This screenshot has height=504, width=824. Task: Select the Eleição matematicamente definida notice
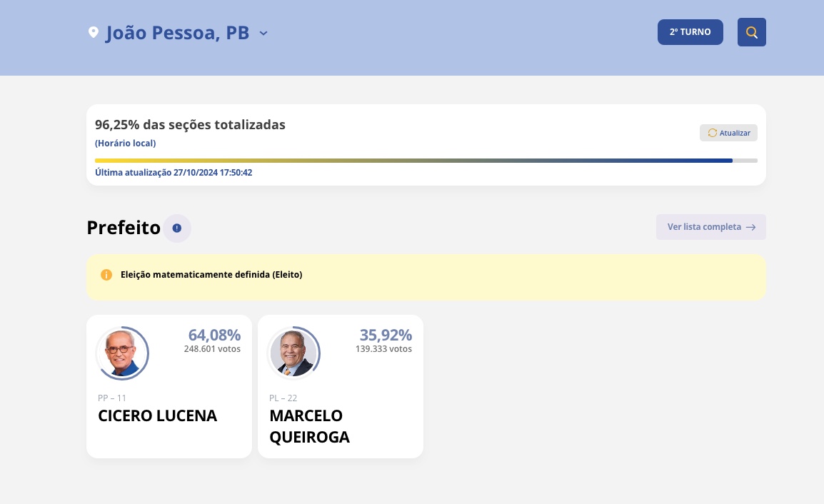point(211,275)
